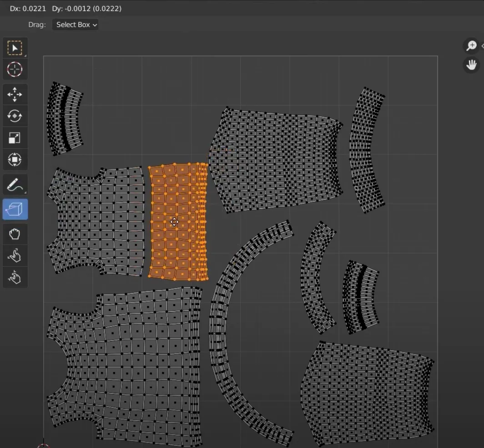The width and height of the screenshot is (484, 448).
Task: Click the orange selected UV island
Action: click(178, 222)
